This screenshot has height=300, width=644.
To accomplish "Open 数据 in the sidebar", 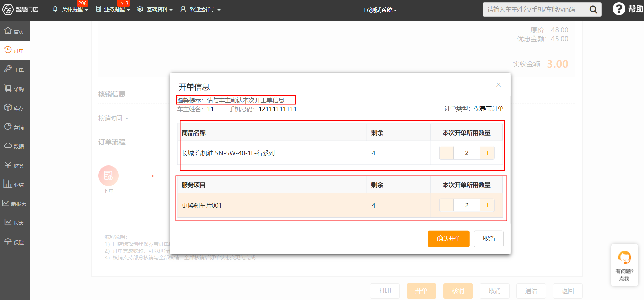I will click(15, 146).
